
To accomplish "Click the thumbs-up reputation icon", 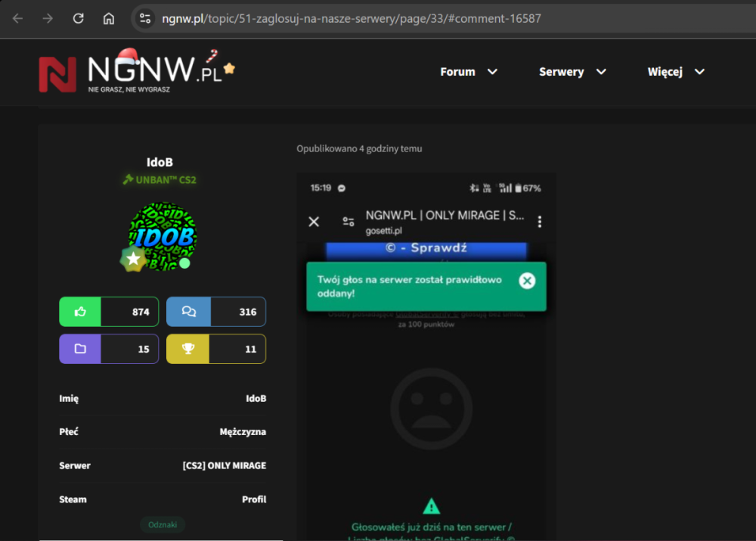I will pyautogui.click(x=80, y=312).
